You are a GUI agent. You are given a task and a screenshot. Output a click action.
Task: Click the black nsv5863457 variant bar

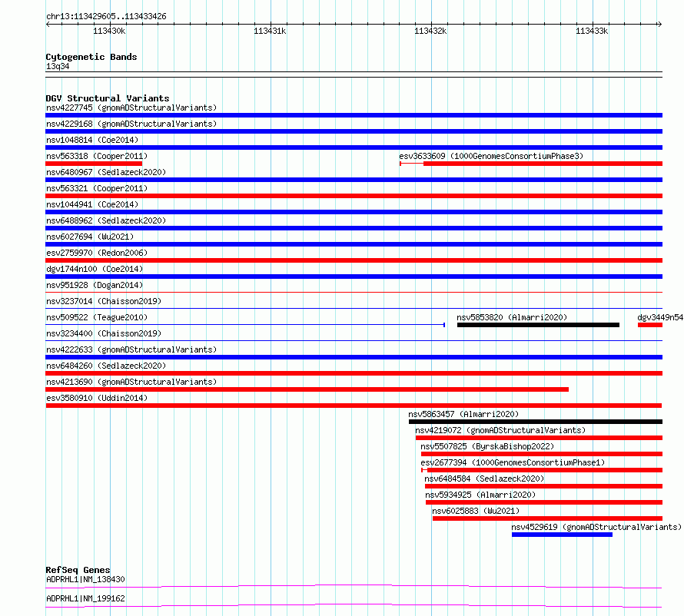point(535,422)
